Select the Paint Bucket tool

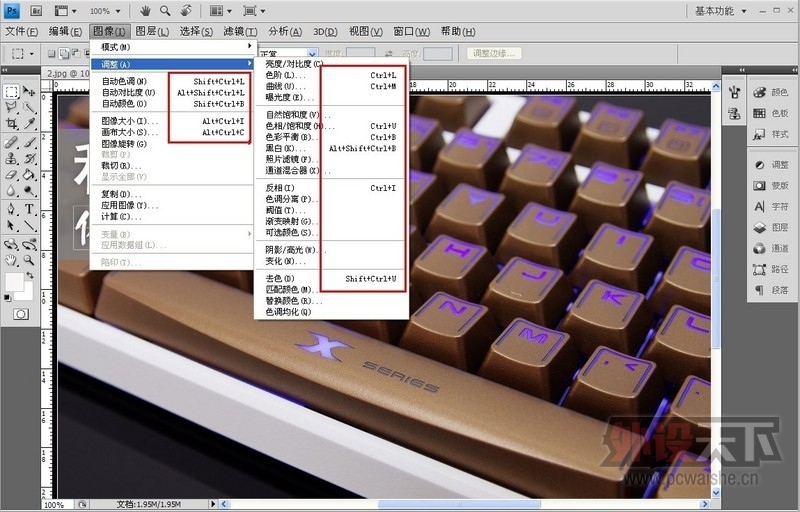pyautogui.click(x=29, y=175)
